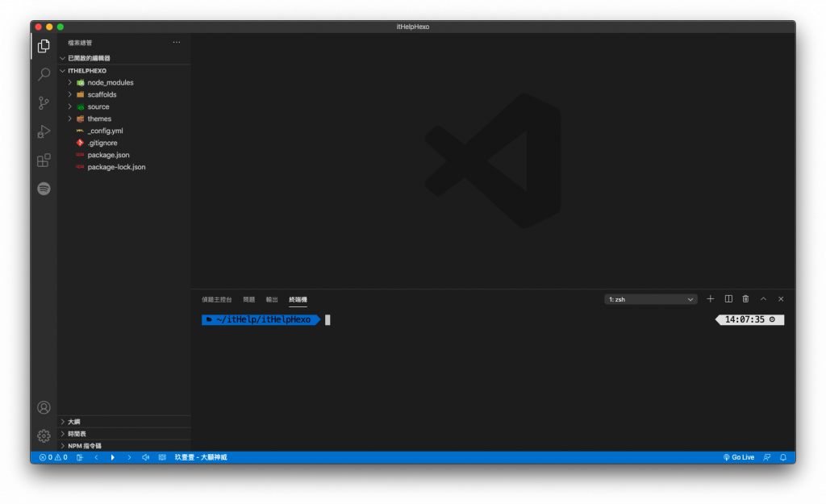Close the bottom panel
826x504 pixels.
[x=781, y=298]
